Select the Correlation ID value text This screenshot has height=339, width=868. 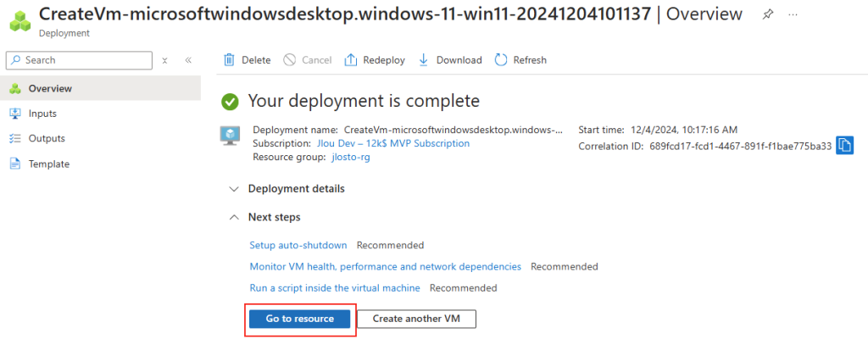(x=741, y=147)
